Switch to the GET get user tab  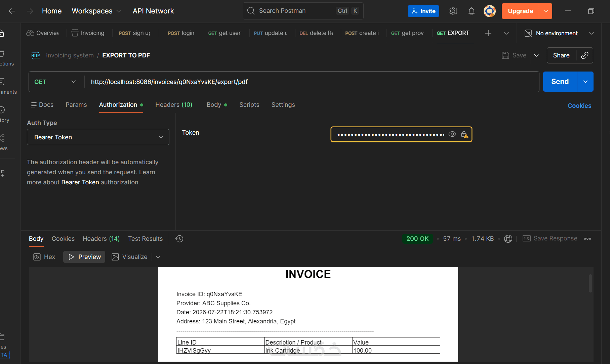coord(225,33)
